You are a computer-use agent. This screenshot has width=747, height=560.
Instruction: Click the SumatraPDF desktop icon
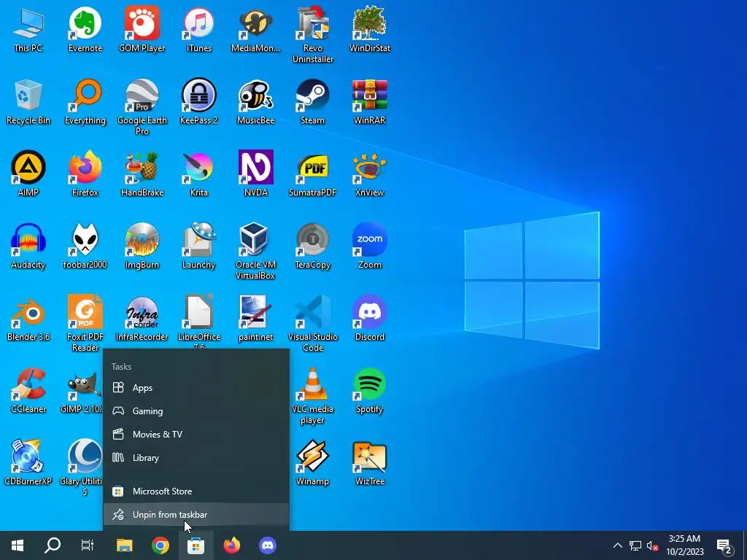click(313, 174)
